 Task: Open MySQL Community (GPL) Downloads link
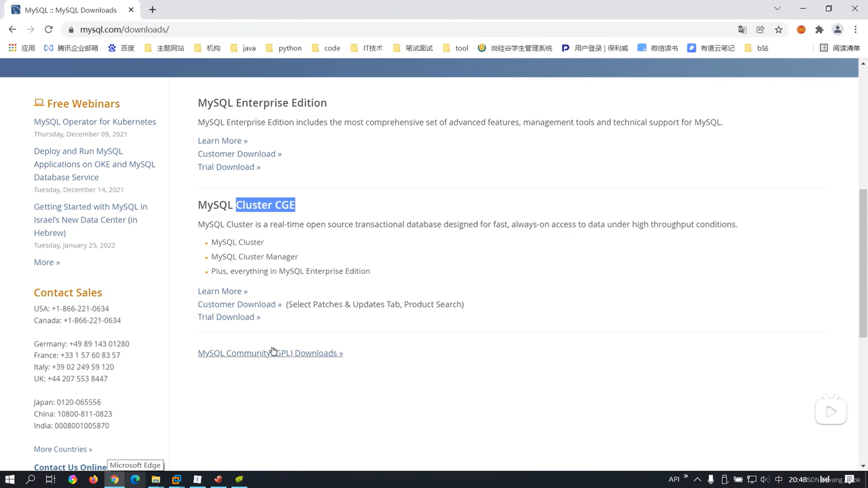[x=270, y=353]
